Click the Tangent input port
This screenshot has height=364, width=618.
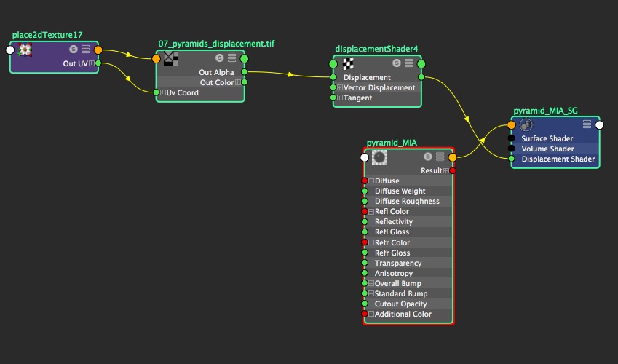pos(333,98)
